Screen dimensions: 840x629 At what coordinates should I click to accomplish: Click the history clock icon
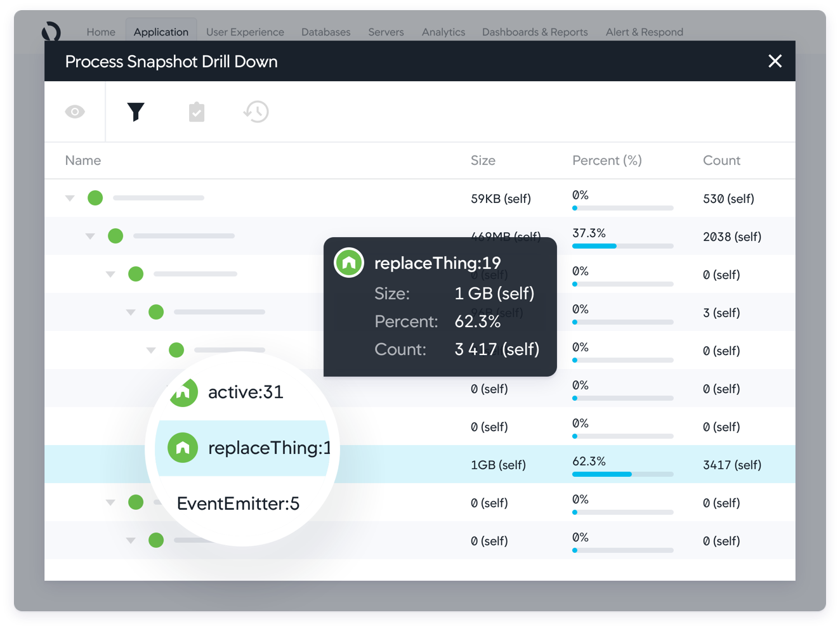(x=256, y=112)
